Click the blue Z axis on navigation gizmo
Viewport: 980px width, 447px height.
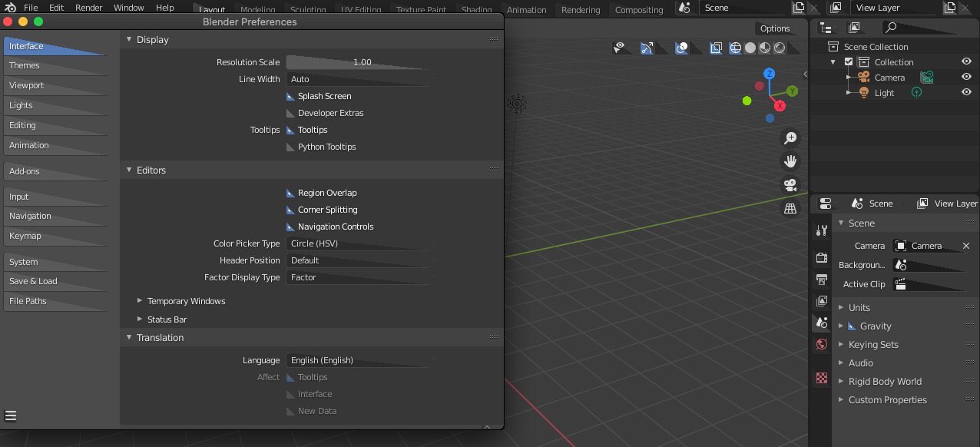770,74
